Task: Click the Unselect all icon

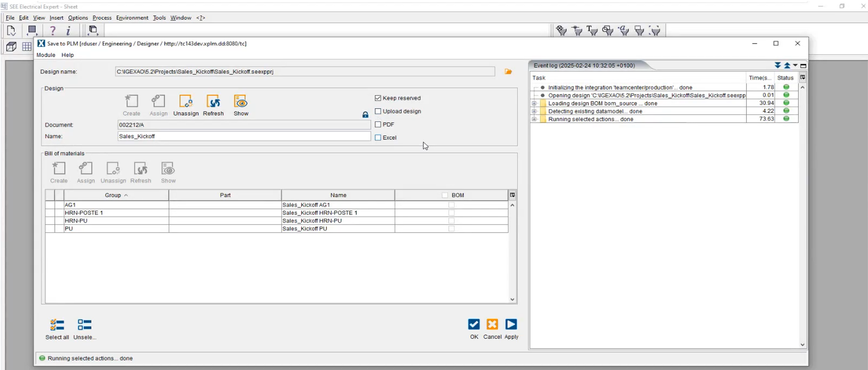Action: [85, 325]
